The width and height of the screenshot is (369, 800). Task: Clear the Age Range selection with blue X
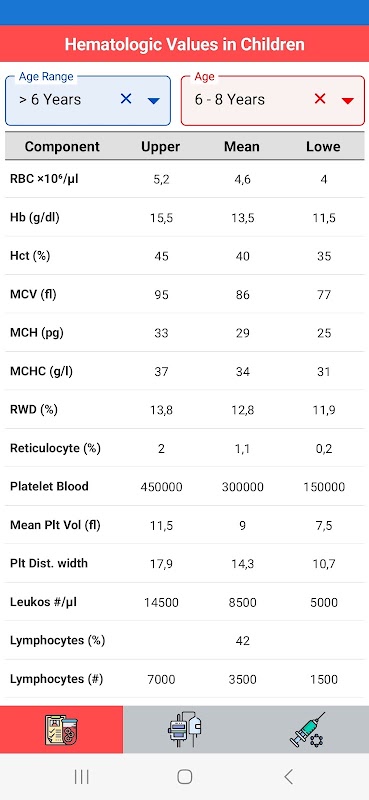click(126, 99)
